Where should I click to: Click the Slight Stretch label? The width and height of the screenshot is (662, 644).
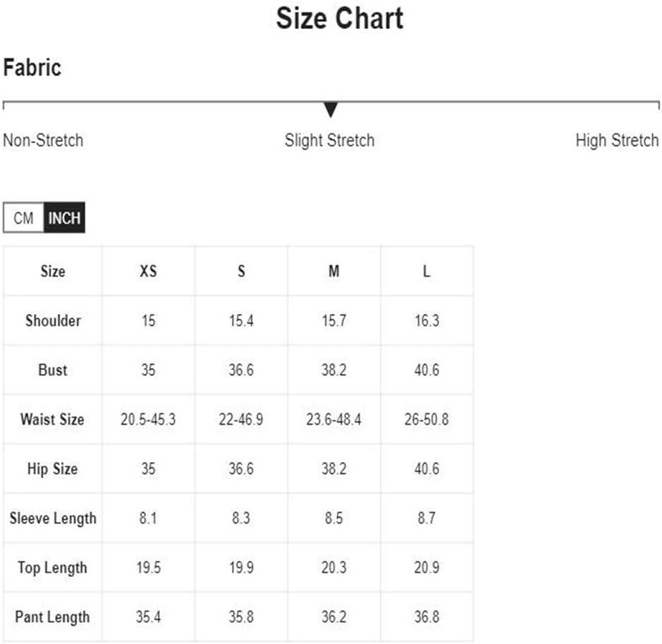click(x=329, y=140)
